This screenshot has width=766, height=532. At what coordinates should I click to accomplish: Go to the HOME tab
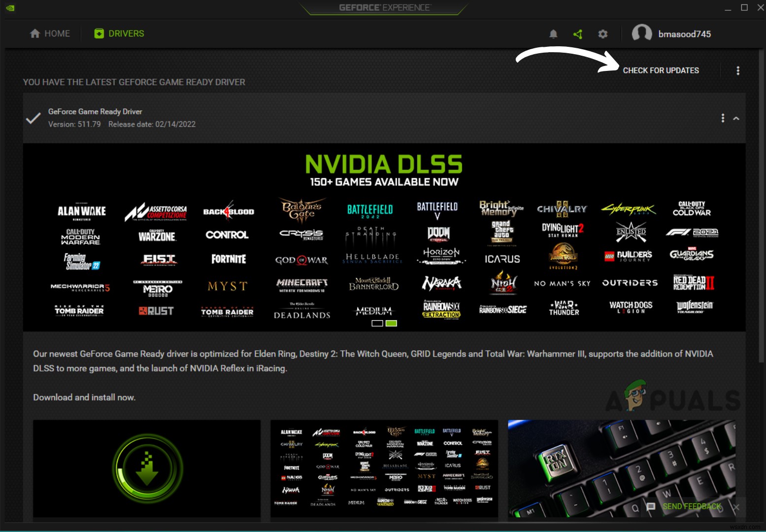tap(50, 33)
